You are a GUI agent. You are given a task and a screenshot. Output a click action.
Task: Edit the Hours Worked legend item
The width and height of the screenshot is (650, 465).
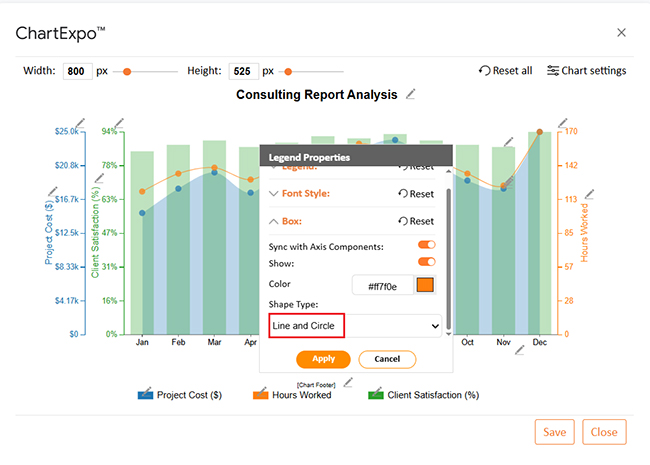point(261,394)
